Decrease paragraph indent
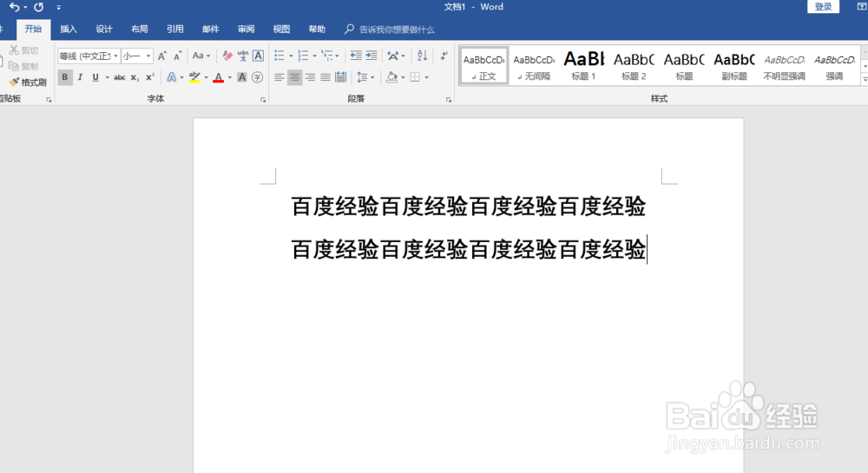 356,56
